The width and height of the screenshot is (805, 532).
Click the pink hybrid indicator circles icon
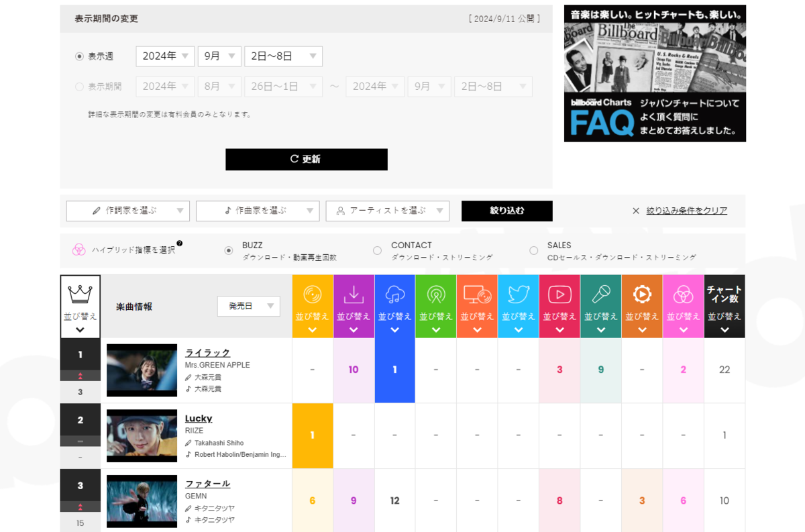click(x=79, y=250)
